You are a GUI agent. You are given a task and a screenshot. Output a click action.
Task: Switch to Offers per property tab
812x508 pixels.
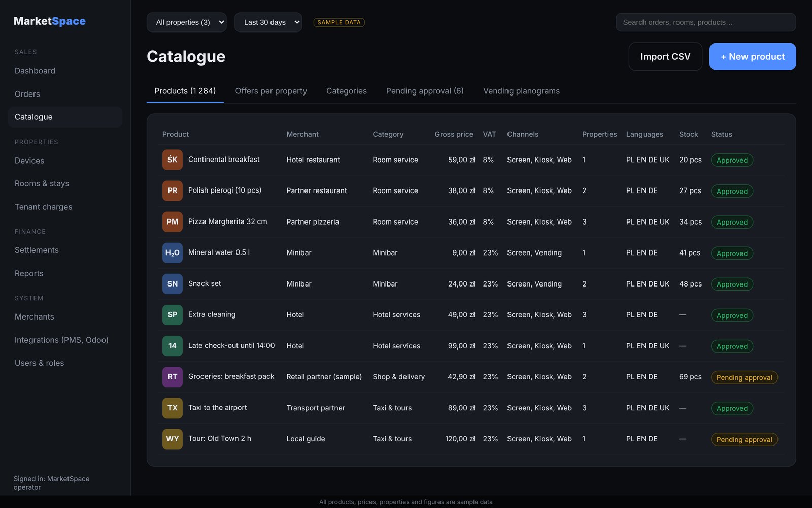271,91
